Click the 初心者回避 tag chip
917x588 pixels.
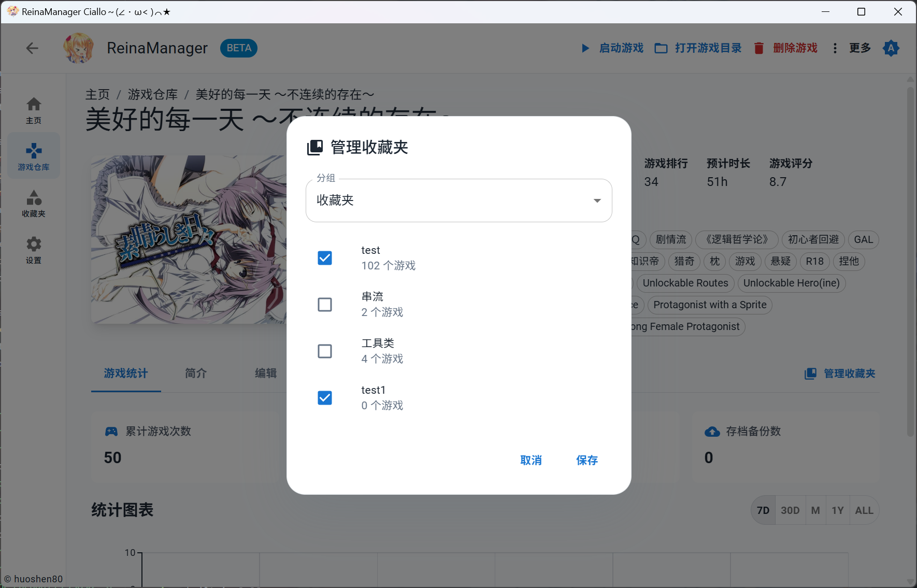(x=813, y=239)
